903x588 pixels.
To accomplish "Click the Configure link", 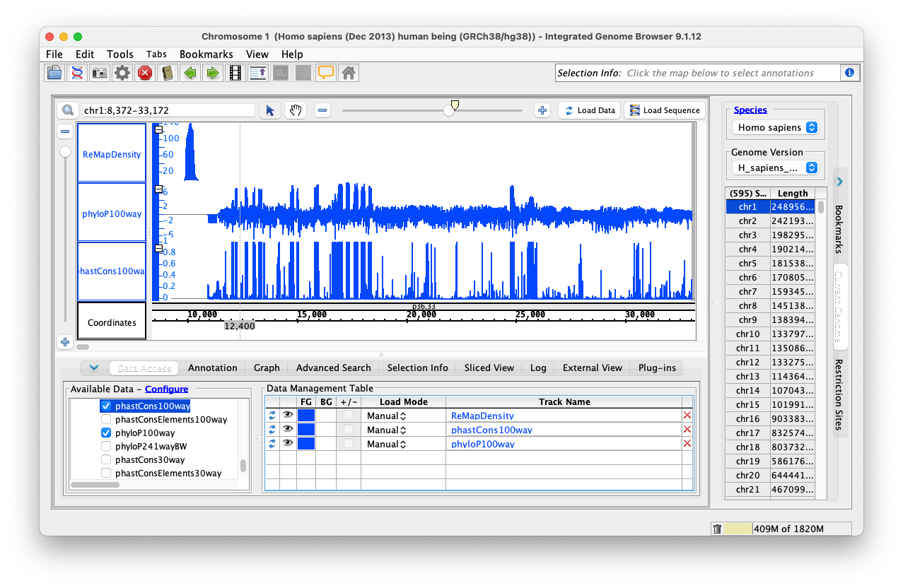I will click(x=166, y=389).
